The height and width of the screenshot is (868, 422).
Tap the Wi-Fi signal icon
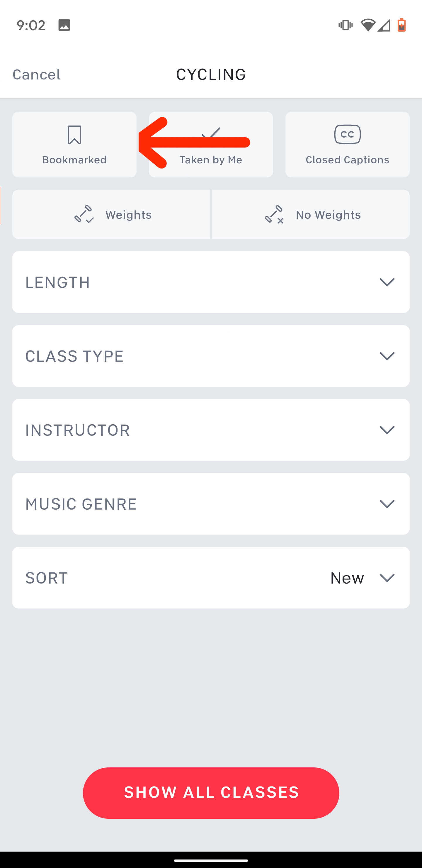[x=368, y=25]
